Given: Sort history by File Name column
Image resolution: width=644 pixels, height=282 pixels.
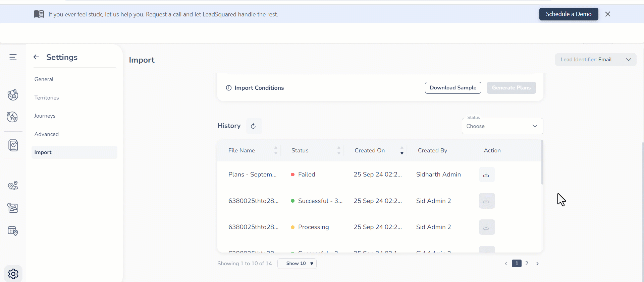Looking at the screenshot, I should [x=242, y=151].
